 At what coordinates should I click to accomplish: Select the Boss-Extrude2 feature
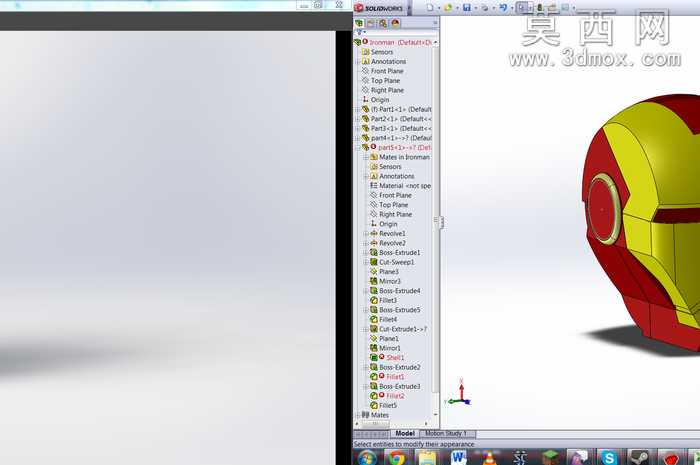(x=395, y=367)
